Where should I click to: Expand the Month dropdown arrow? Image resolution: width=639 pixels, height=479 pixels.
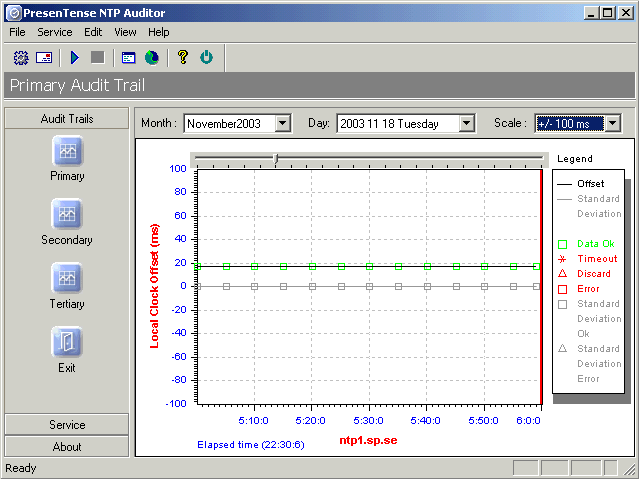click(x=282, y=123)
